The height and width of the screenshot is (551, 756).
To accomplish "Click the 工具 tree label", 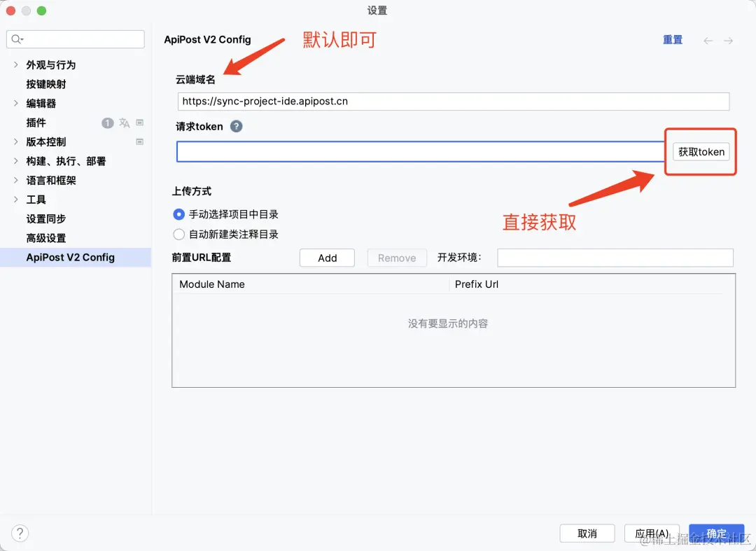I will click(x=36, y=200).
